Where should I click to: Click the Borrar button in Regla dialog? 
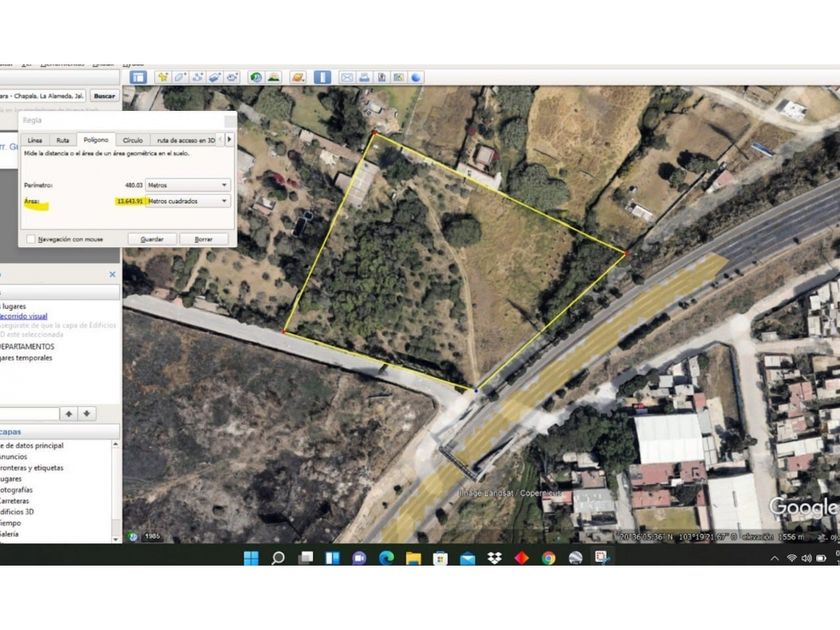click(x=204, y=239)
